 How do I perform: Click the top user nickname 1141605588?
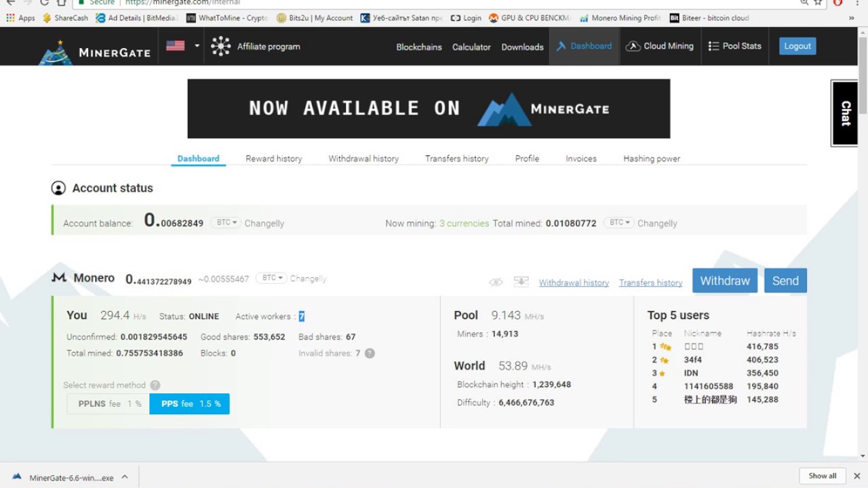click(x=709, y=386)
